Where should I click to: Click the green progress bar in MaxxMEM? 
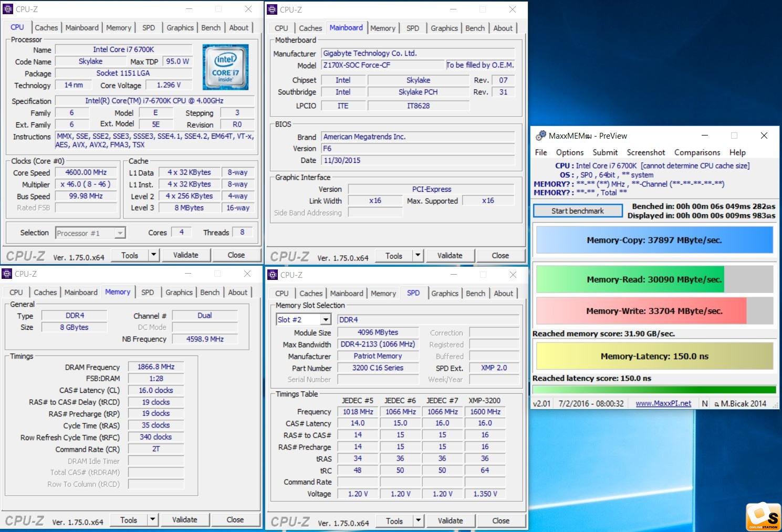[x=654, y=390]
